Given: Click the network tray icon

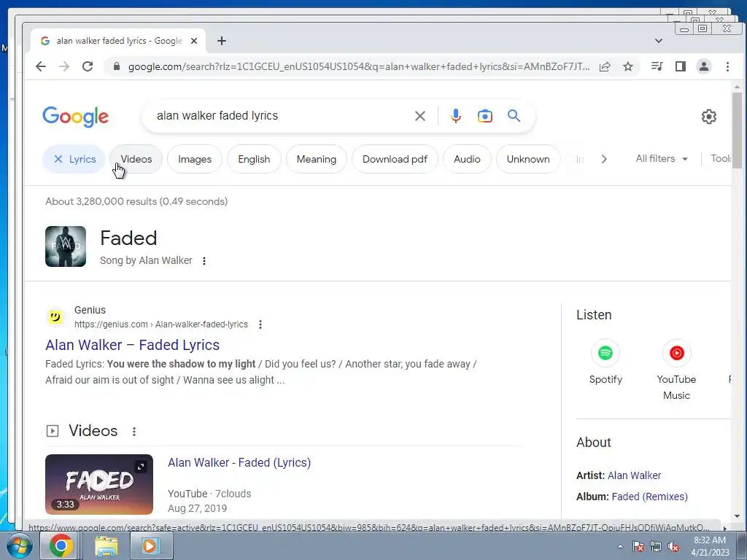Looking at the screenshot, I should [x=656, y=547].
